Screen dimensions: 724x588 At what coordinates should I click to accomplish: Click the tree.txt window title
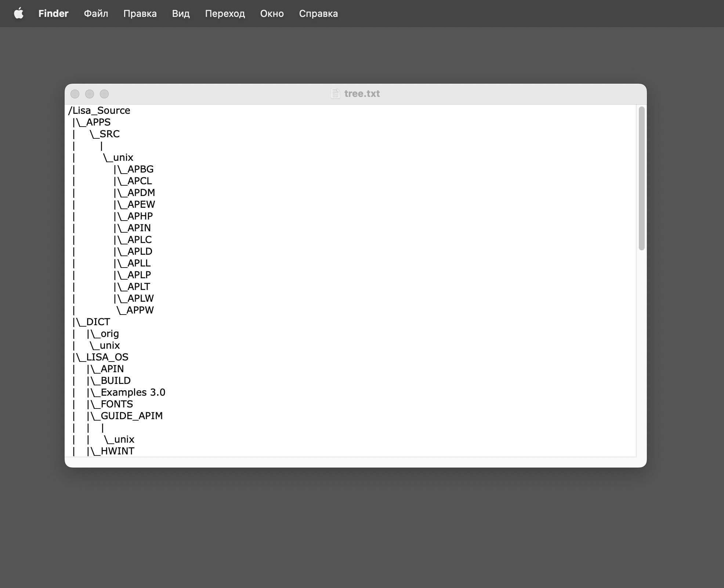pyautogui.click(x=362, y=94)
